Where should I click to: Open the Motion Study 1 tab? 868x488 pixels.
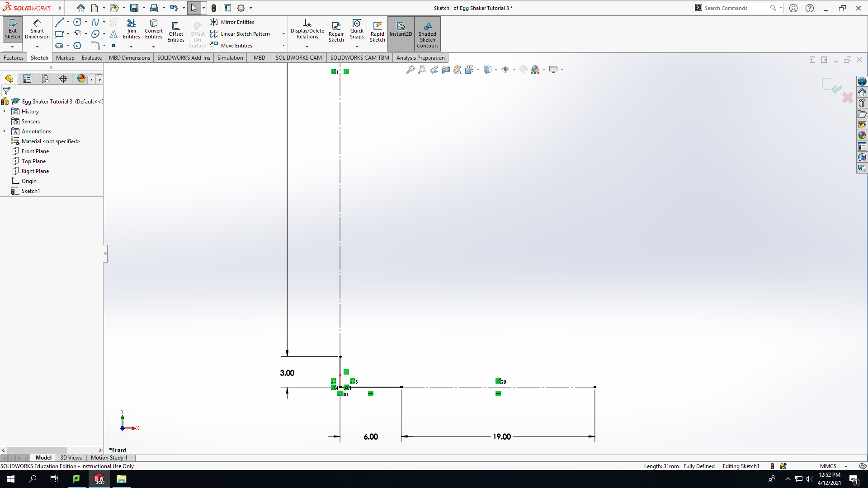tap(109, 458)
